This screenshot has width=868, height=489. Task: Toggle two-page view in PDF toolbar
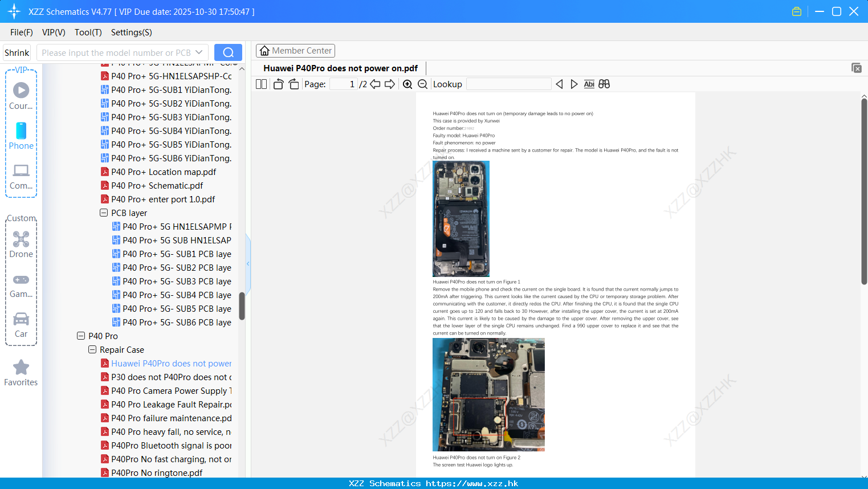point(261,84)
